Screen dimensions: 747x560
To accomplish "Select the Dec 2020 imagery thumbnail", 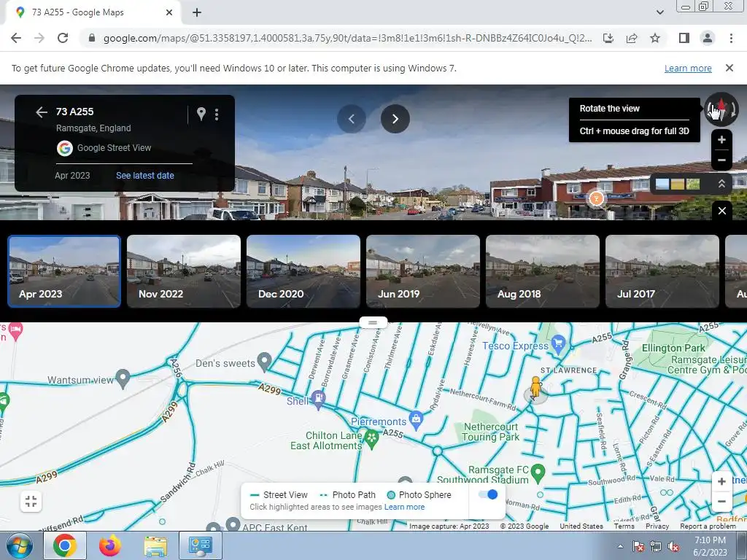I will click(303, 271).
